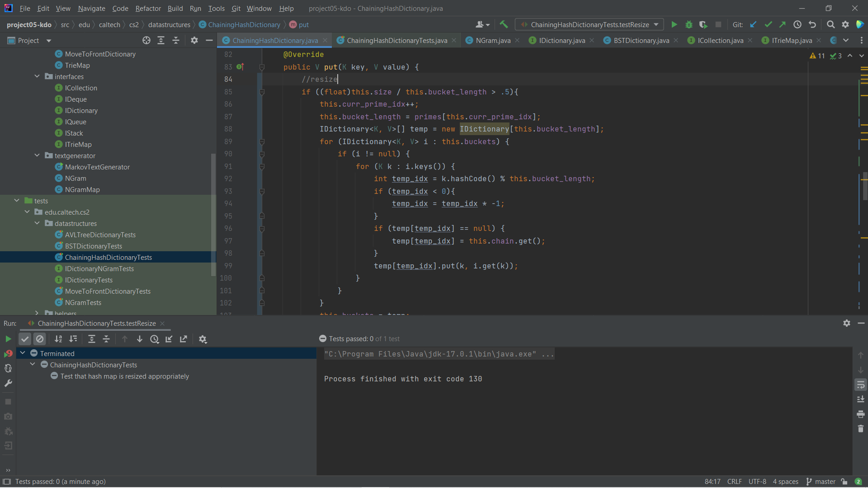The height and width of the screenshot is (488, 868).
Task: Switch to the BSTDictionary.java tab
Action: tap(641, 40)
